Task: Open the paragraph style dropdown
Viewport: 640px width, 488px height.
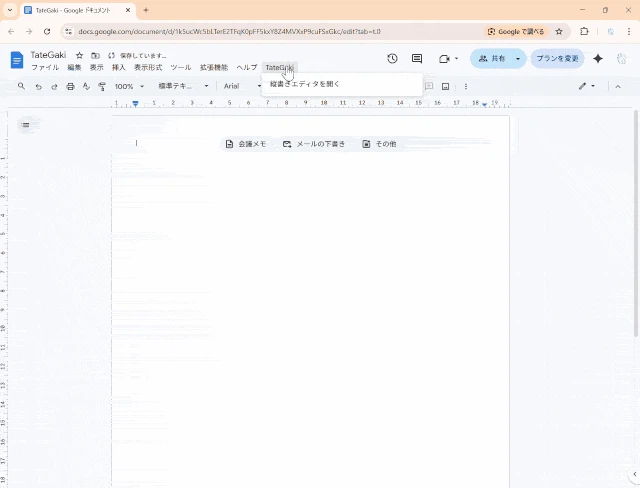Action: (x=183, y=86)
